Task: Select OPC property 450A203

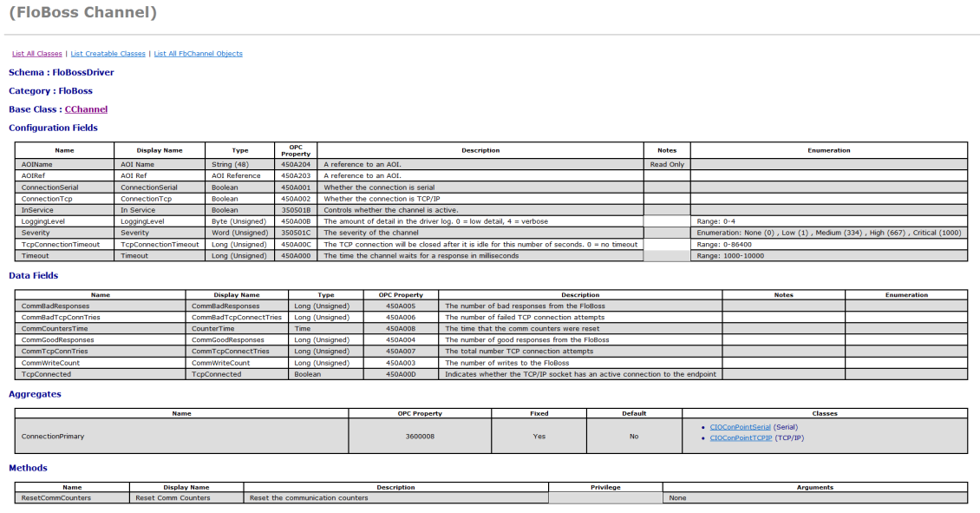Action: [296, 176]
